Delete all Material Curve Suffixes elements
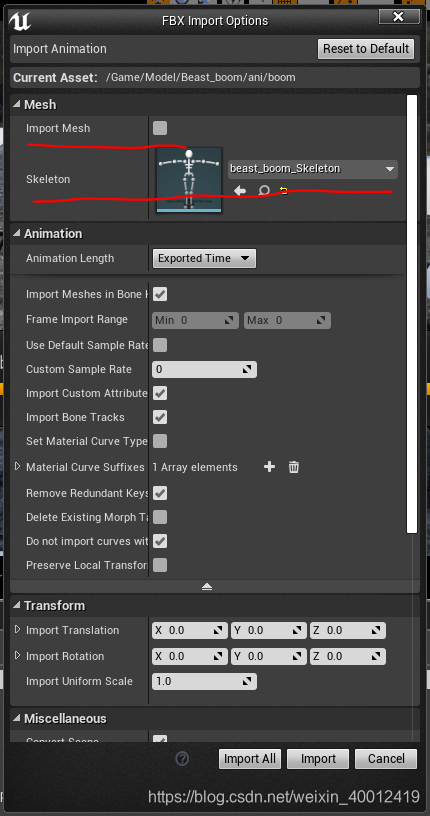The image size is (430, 816). (x=294, y=467)
